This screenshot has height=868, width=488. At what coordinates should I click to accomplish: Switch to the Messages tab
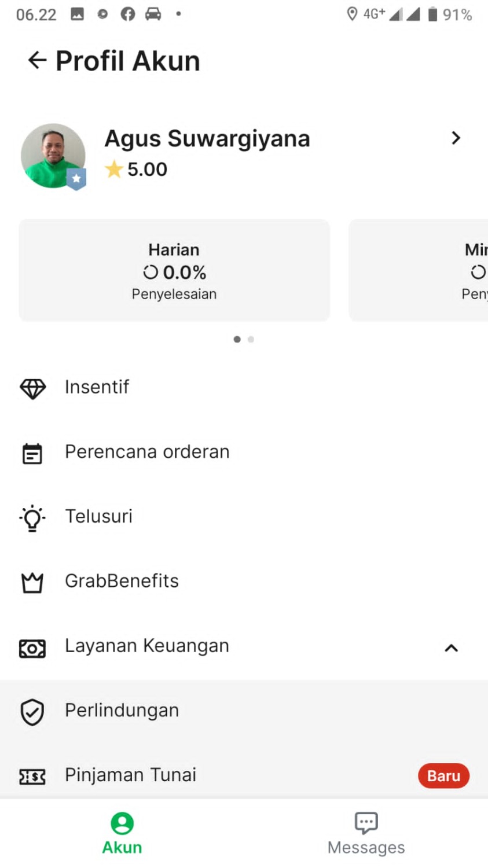click(x=366, y=833)
